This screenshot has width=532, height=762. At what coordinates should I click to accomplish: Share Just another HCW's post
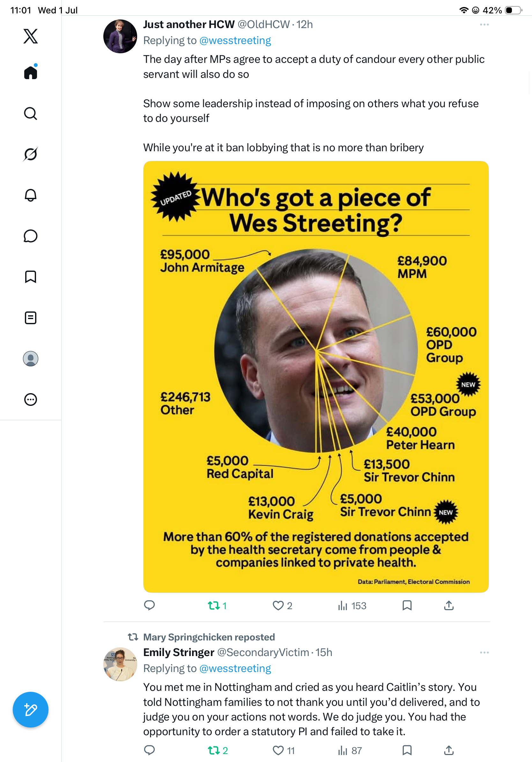coord(449,605)
